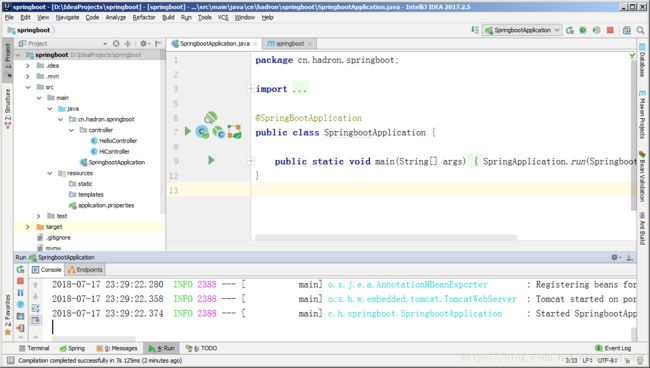Click the run gutter arrow beside class declaration
650x368 pixels.
187,131
